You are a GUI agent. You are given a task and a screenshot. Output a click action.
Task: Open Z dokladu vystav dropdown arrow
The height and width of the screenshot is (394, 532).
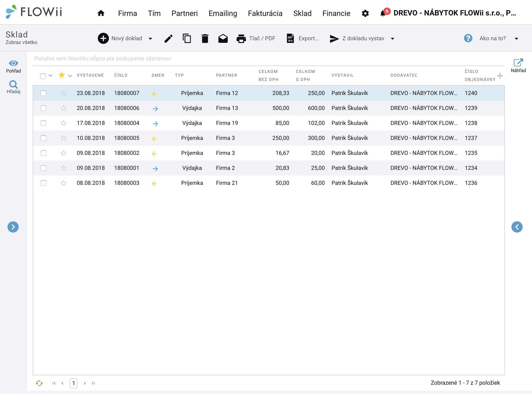(393, 39)
